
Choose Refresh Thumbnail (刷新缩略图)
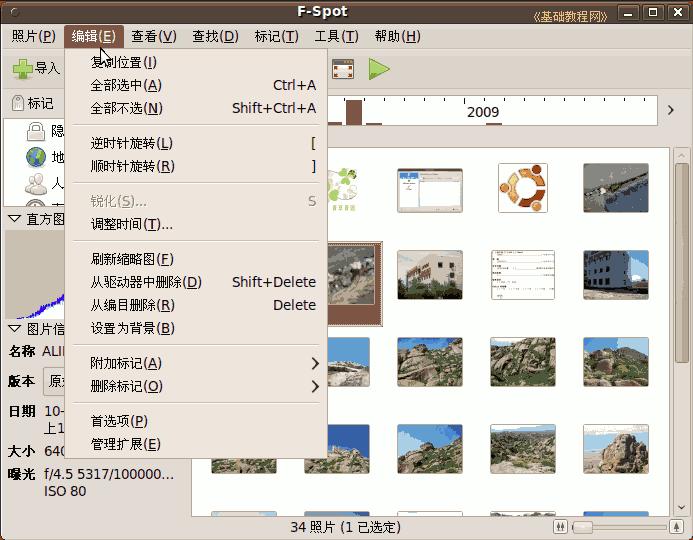tap(196, 259)
